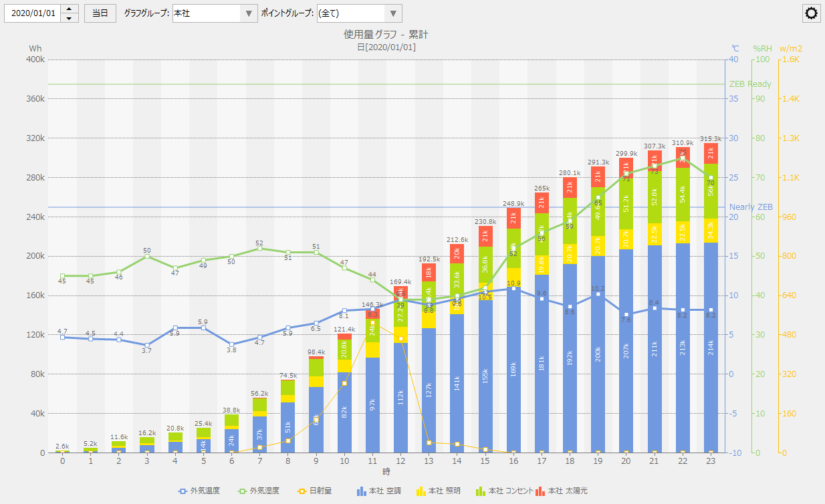Click the 外気湿度 green line legend marker
Image resolution: width=825 pixels, height=504 pixels.
point(242,491)
